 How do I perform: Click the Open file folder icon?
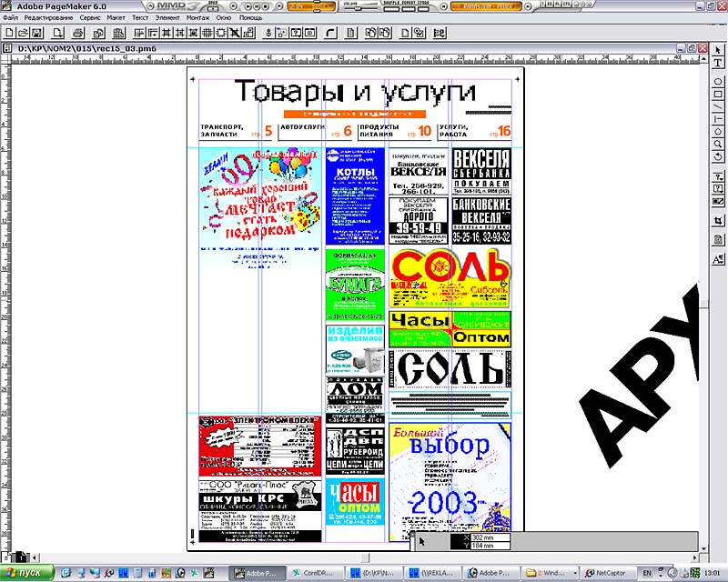click(23, 33)
